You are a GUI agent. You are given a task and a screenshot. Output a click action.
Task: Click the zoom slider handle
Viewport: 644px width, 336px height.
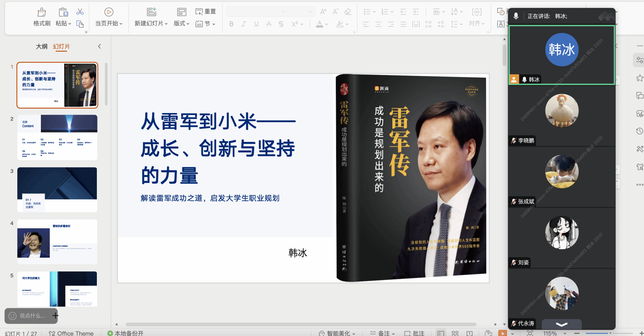(x=610, y=333)
